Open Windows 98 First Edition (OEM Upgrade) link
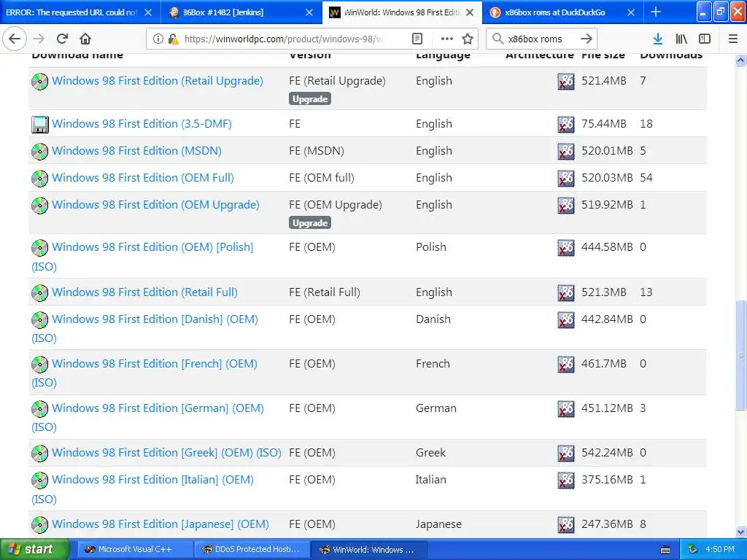747x560 pixels. (156, 205)
